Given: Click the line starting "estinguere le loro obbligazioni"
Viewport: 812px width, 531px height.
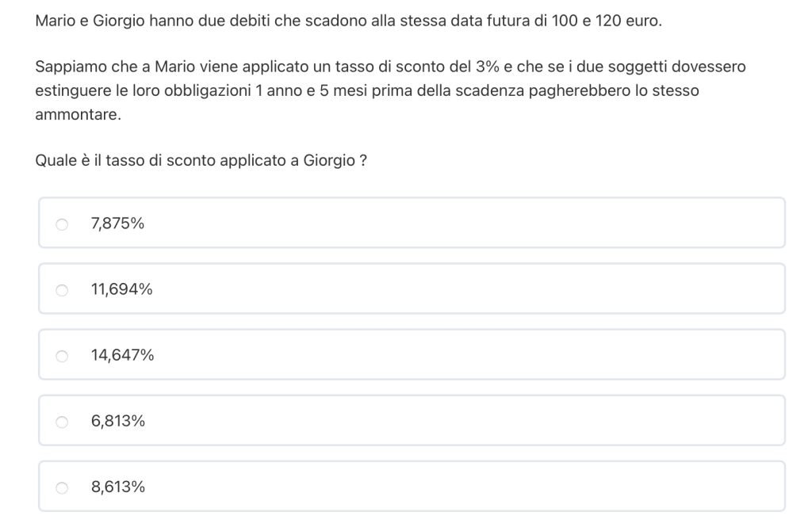Looking at the screenshot, I should [x=366, y=91].
